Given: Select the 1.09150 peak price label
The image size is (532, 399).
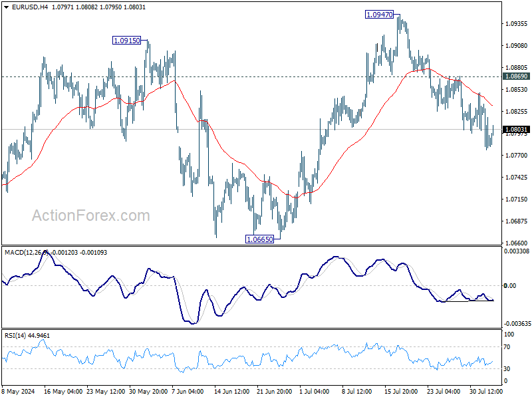Looking at the screenshot, I should click(126, 41).
